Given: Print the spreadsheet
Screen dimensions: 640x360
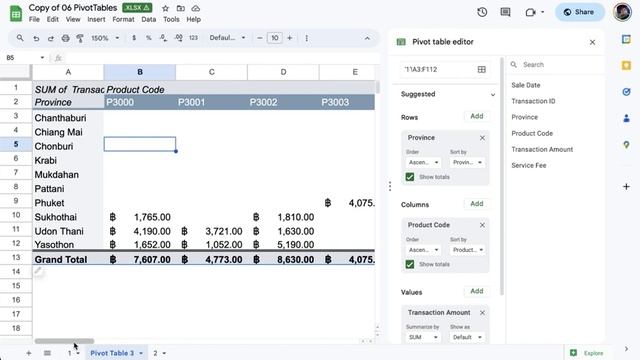Looking at the screenshot, I should [x=65, y=38].
